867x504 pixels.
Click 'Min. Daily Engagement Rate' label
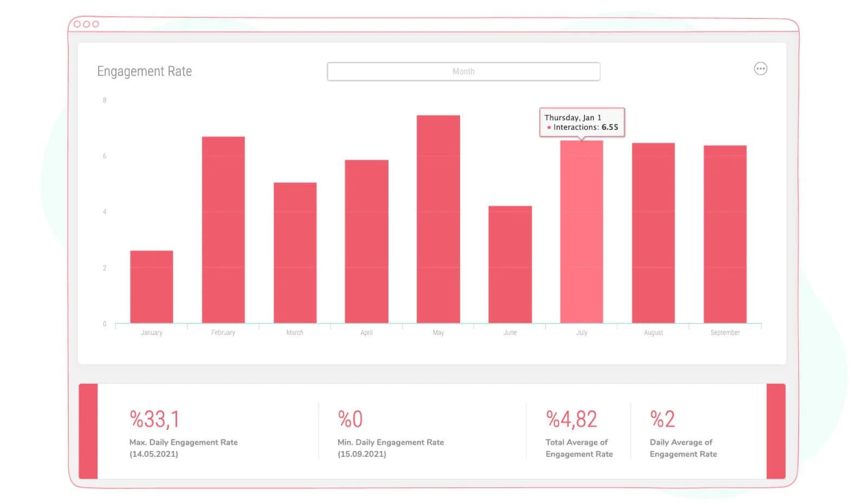click(391, 442)
